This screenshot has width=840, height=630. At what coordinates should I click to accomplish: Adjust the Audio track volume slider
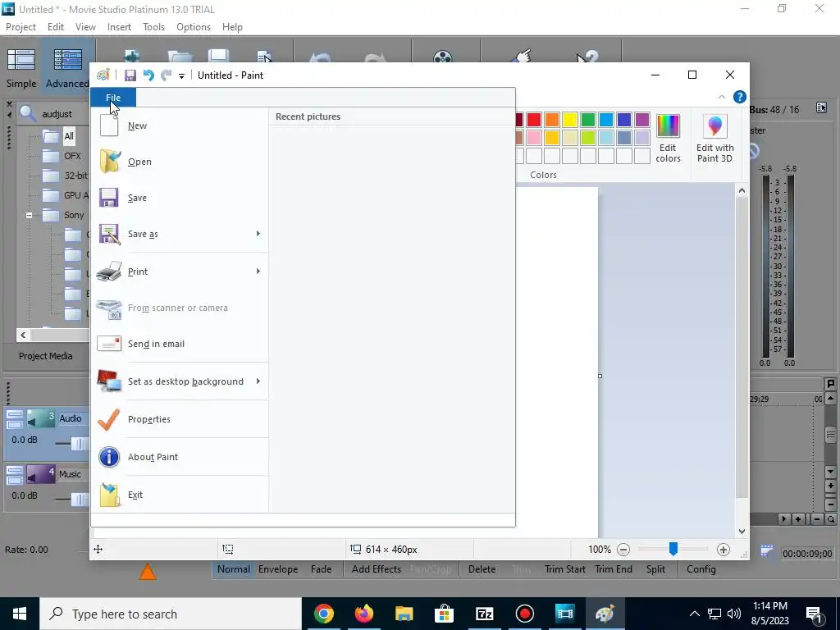tap(80, 444)
